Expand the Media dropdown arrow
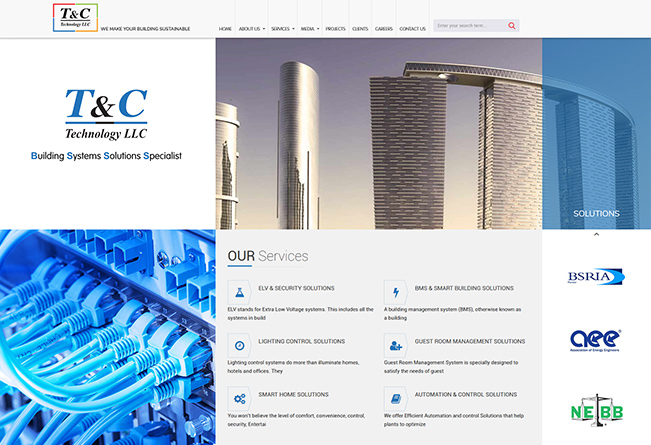651x445 pixels. tap(318, 29)
